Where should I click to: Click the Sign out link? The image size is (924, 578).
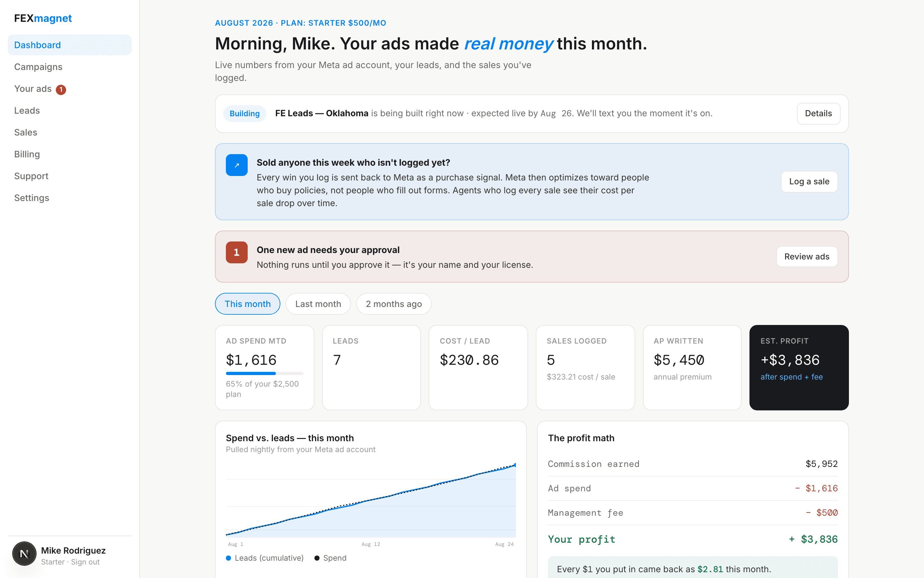coord(85,562)
